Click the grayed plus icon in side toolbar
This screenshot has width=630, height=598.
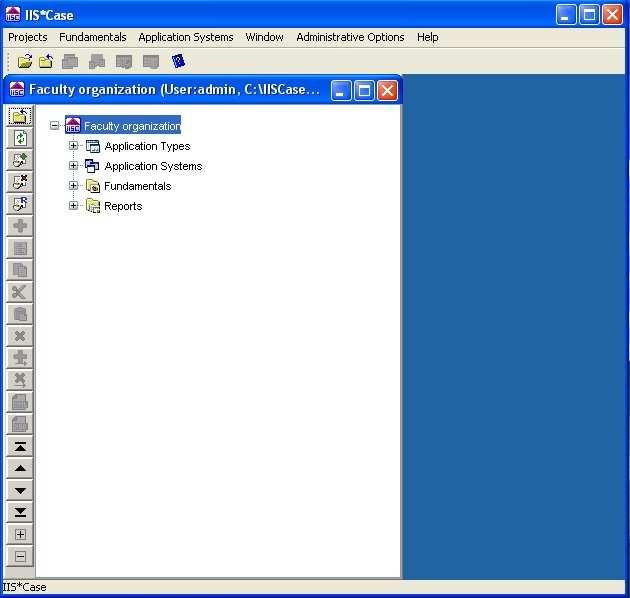pyautogui.click(x=20, y=226)
